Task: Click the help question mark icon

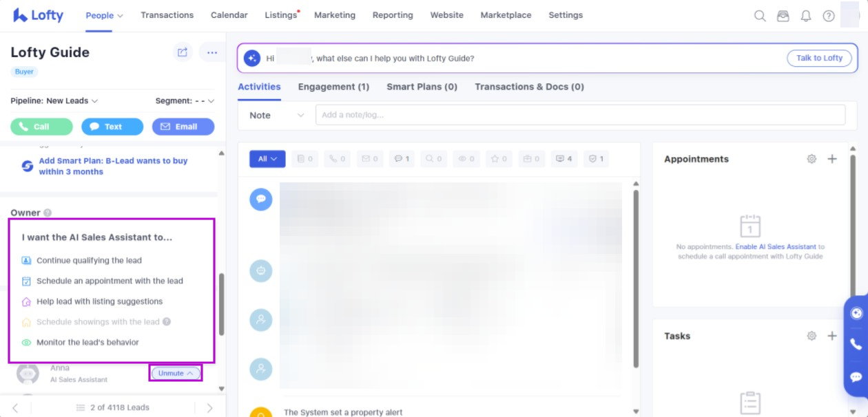Action: coord(828,16)
